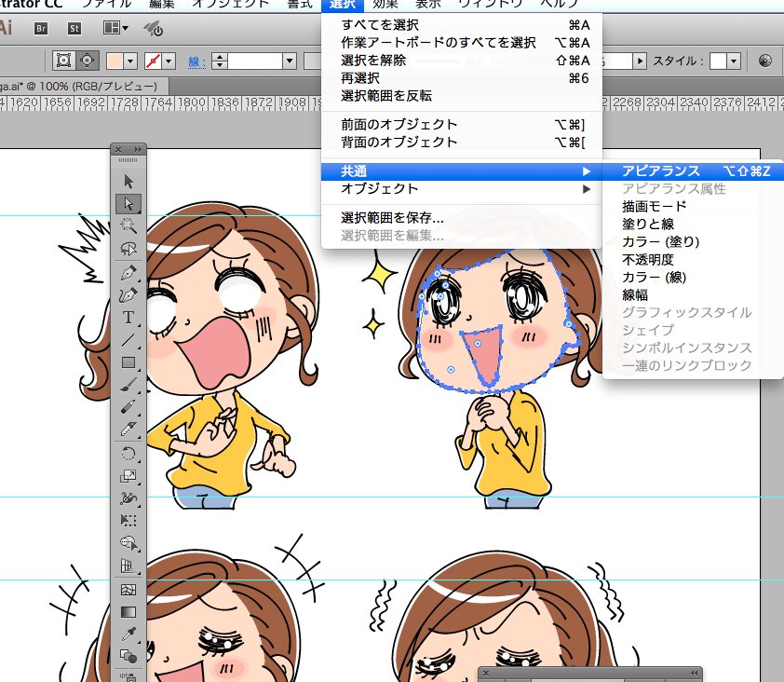
Task: Open the stroke color dropdown arrow
Action: (169, 61)
